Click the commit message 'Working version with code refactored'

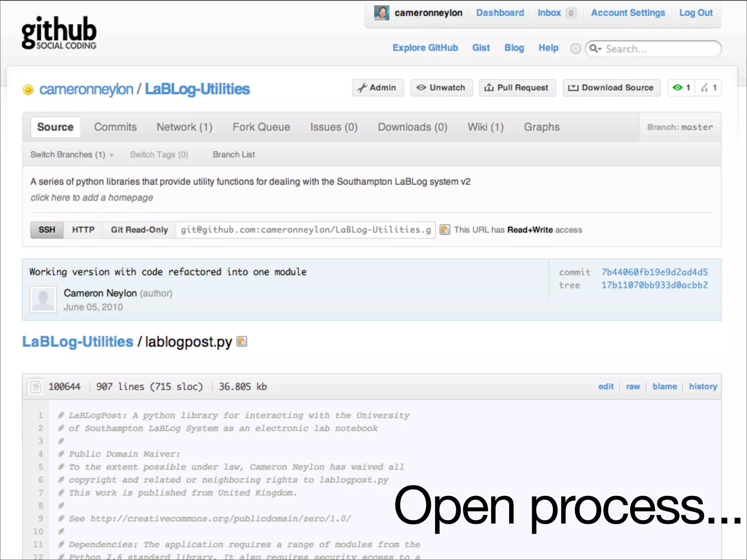(x=168, y=272)
